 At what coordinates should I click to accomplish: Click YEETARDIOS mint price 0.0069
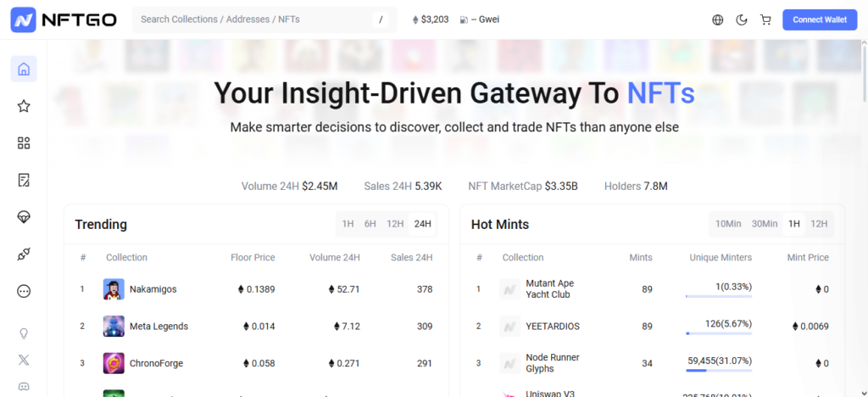click(810, 326)
